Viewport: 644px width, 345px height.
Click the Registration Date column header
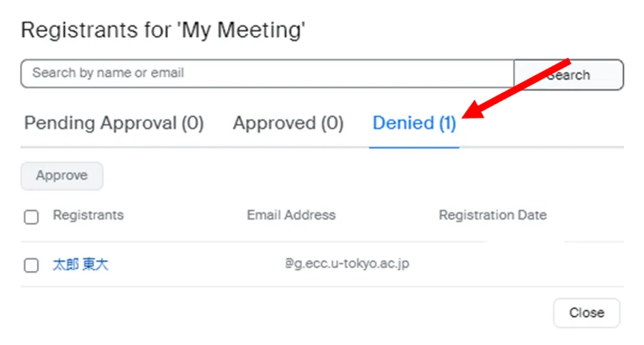pos(492,215)
